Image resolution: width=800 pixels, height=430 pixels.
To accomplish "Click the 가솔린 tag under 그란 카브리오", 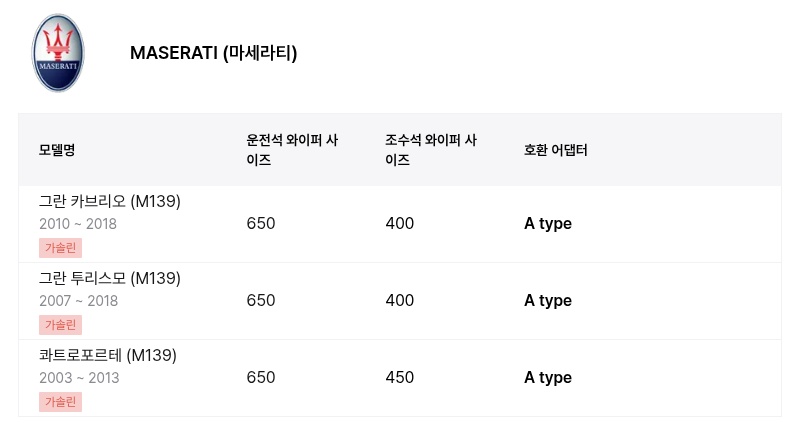I will click(60, 248).
